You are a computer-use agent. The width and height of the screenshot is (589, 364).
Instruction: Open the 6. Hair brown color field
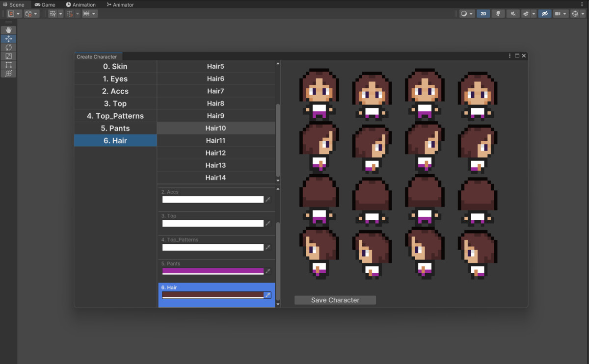[213, 295]
